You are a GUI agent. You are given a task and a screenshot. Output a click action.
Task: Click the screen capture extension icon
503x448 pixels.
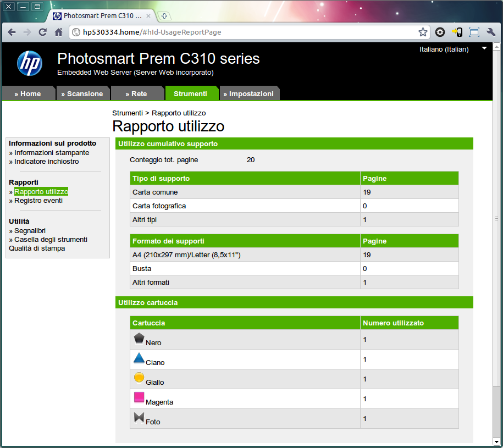tap(474, 32)
